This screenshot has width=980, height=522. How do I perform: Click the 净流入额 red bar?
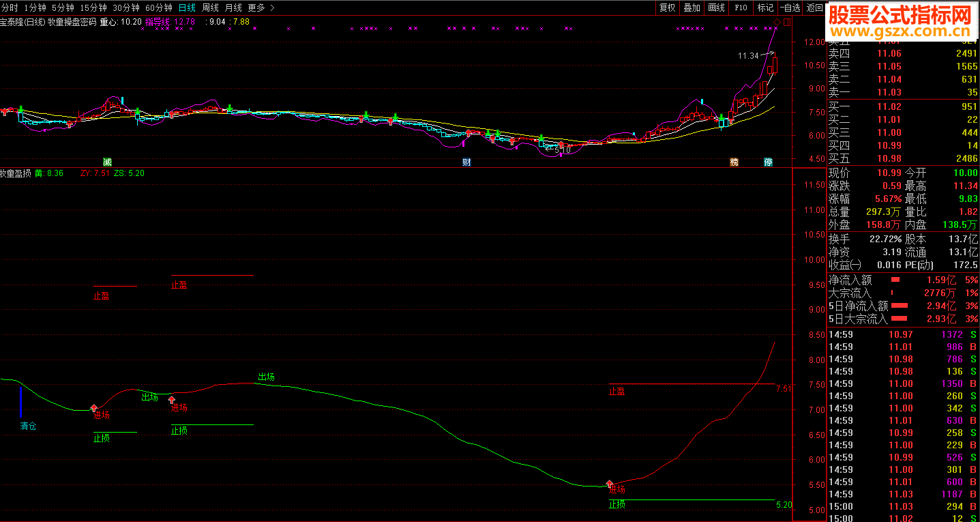tap(895, 280)
